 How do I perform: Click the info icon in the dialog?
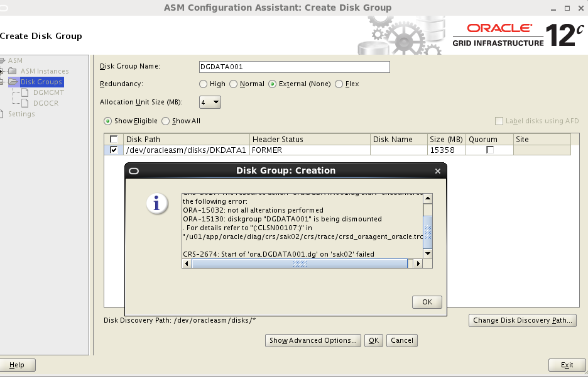156,204
